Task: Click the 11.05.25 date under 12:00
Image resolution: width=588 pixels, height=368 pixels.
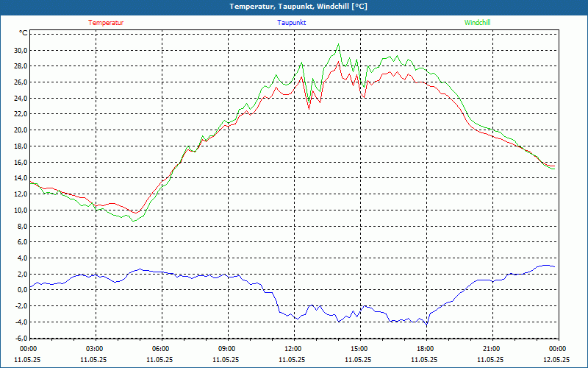Action: pos(292,359)
